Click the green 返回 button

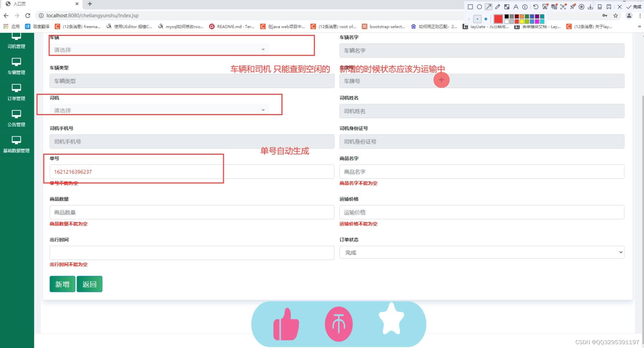90,284
